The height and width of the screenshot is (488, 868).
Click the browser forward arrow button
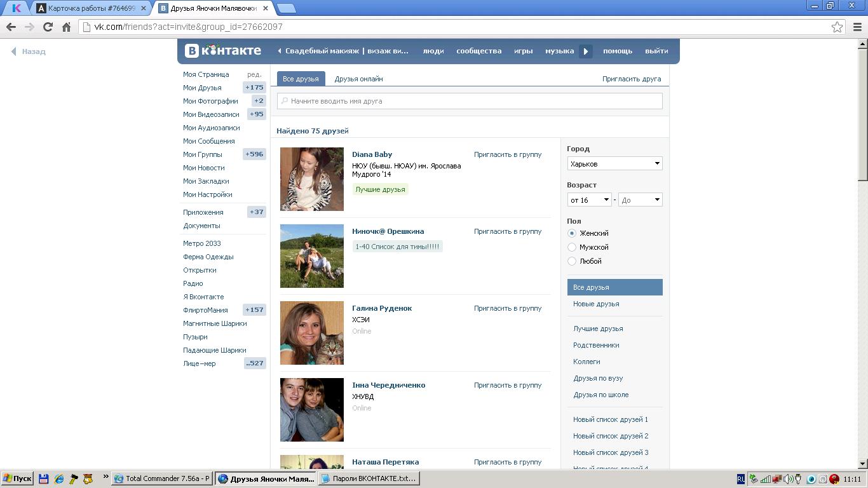pos(29,27)
